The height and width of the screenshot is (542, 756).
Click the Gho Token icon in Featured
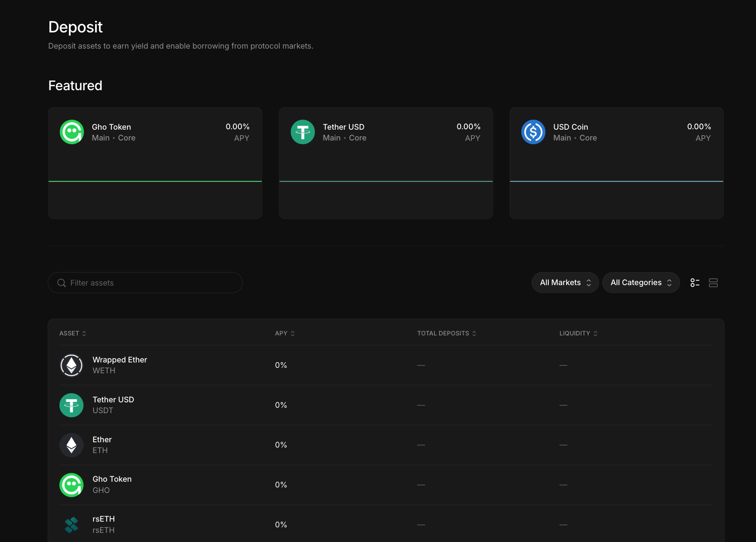click(72, 132)
